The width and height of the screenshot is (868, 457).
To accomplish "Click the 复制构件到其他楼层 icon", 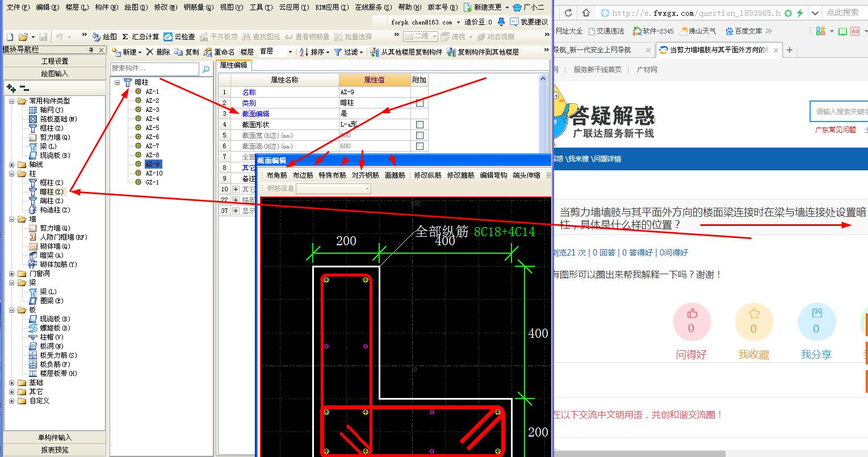I will [x=451, y=52].
